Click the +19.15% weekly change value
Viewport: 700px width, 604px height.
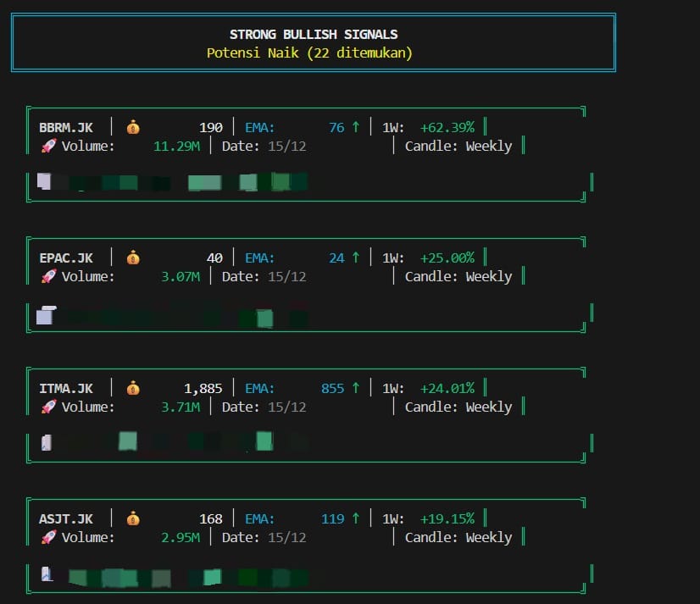click(x=447, y=518)
